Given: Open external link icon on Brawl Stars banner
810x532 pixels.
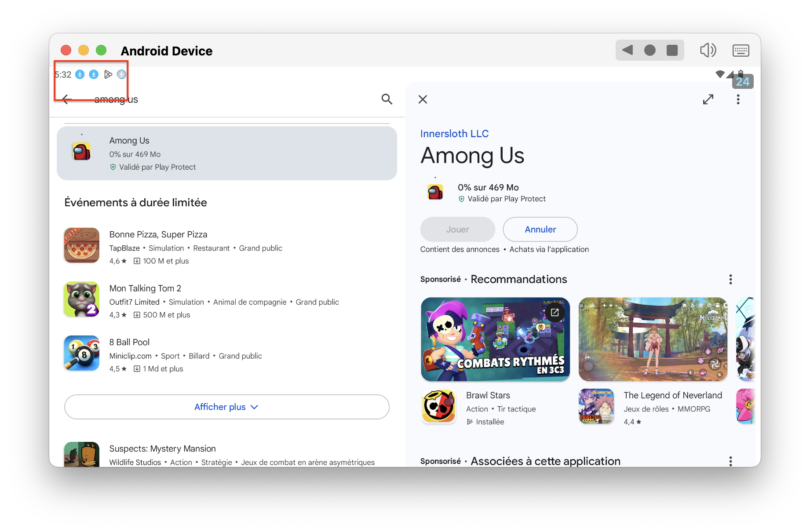Looking at the screenshot, I should coord(555,312).
